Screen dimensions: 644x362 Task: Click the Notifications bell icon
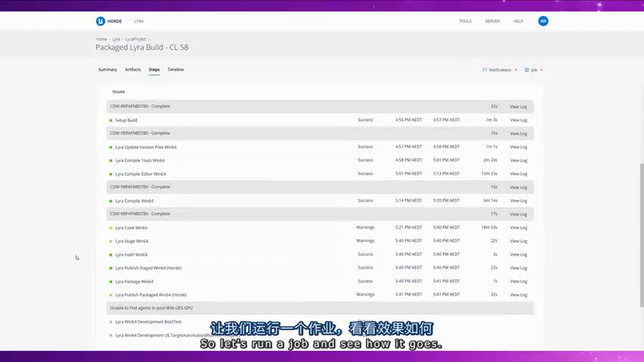(x=485, y=70)
